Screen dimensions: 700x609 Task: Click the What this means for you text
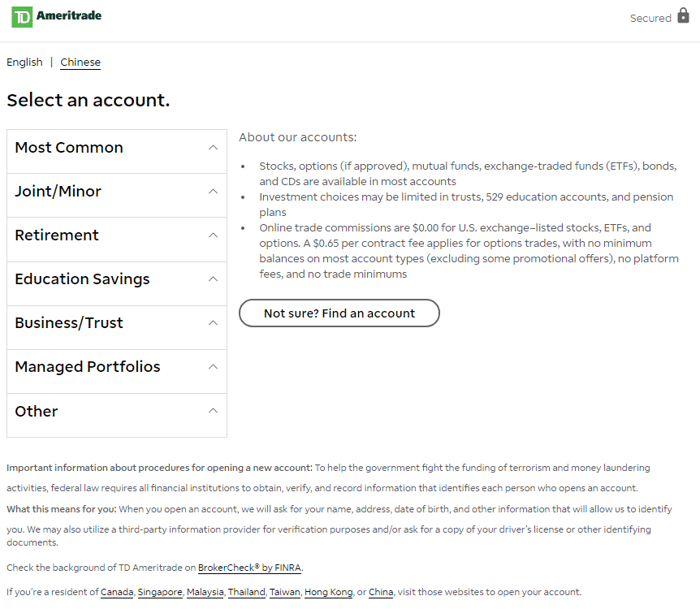coord(62,509)
